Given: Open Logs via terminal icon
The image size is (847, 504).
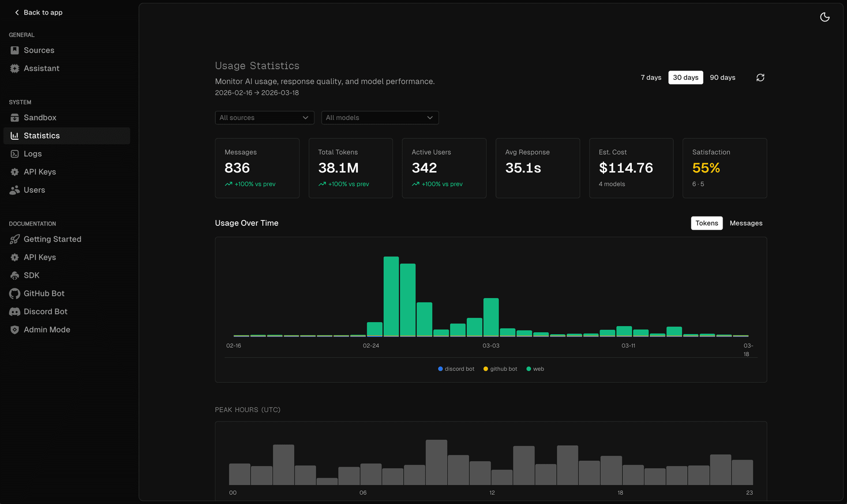Looking at the screenshot, I should coord(15,154).
